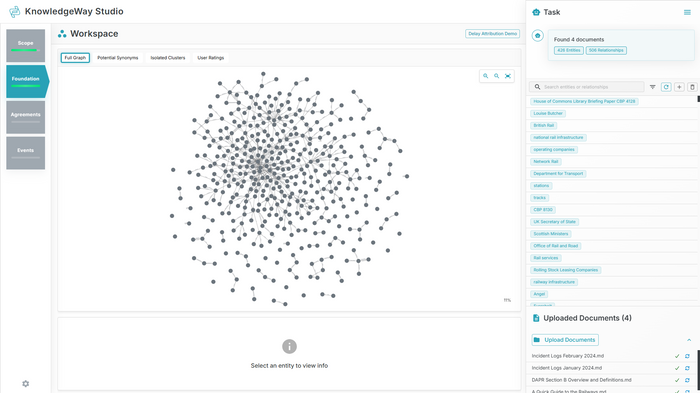Click the Task header robot icon
This screenshot has width=700, height=393.
point(536,13)
